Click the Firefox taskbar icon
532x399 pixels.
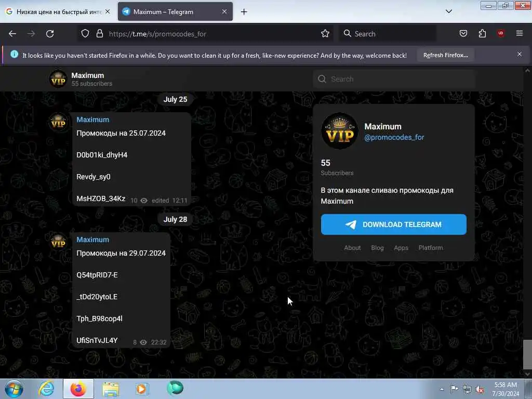[78, 389]
